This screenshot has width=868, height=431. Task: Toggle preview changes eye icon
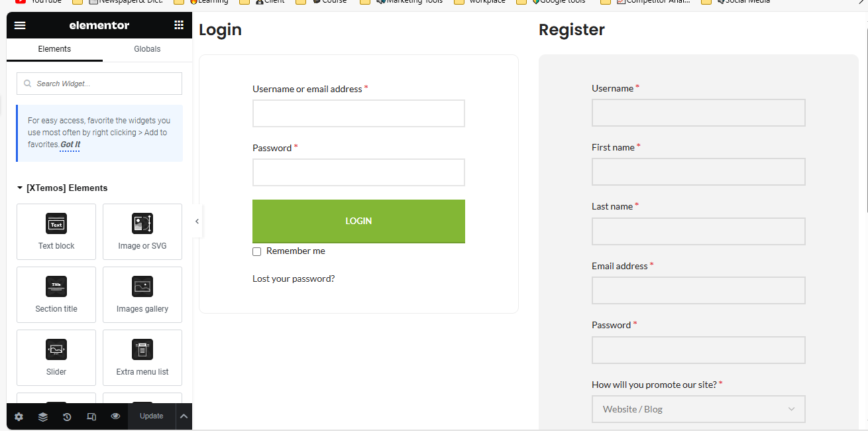pyautogui.click(x=115, y=416)
